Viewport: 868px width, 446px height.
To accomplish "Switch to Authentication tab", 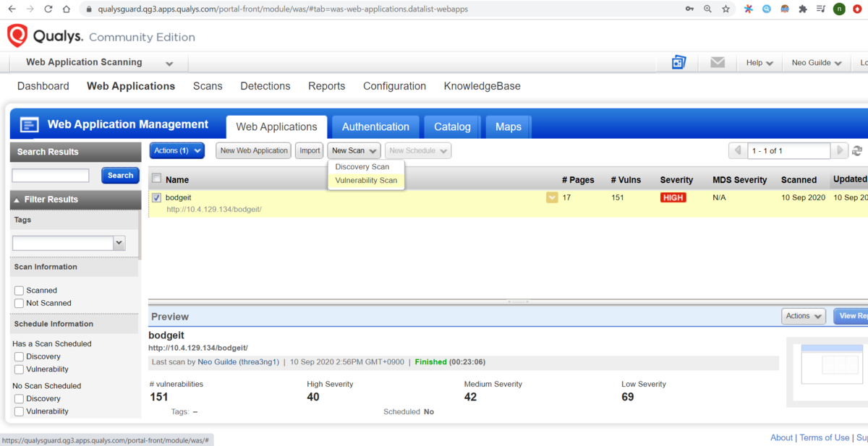I will (x=375, y=126).
